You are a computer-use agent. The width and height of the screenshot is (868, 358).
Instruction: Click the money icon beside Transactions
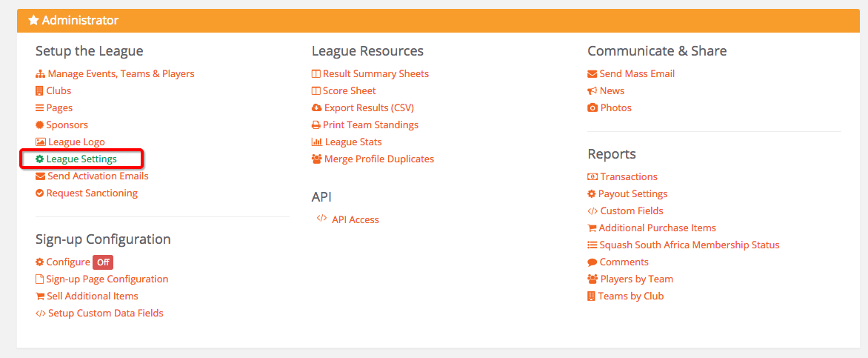592,177
